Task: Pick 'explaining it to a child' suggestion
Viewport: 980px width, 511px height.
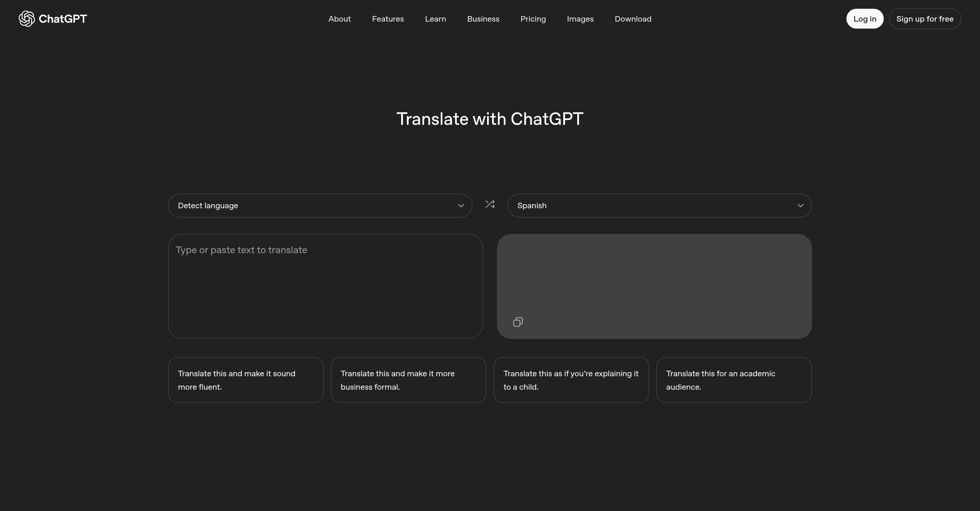Action: coord(571,380)
